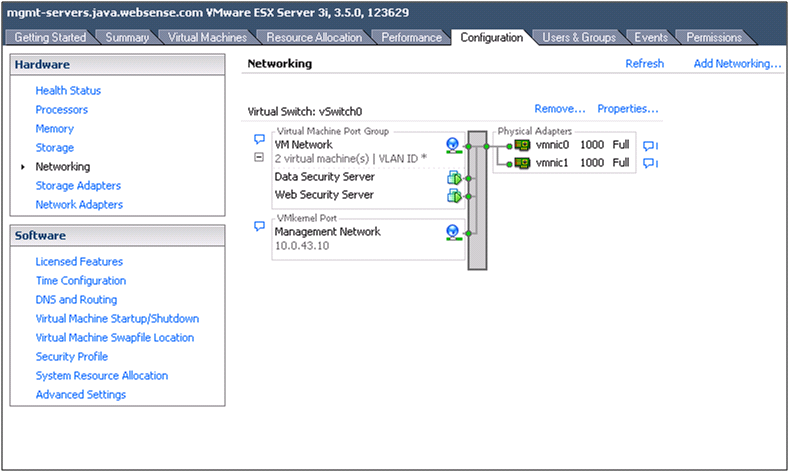Open the Permissions tab
This screenshot has height=472, width=789.
coord(714,37)
